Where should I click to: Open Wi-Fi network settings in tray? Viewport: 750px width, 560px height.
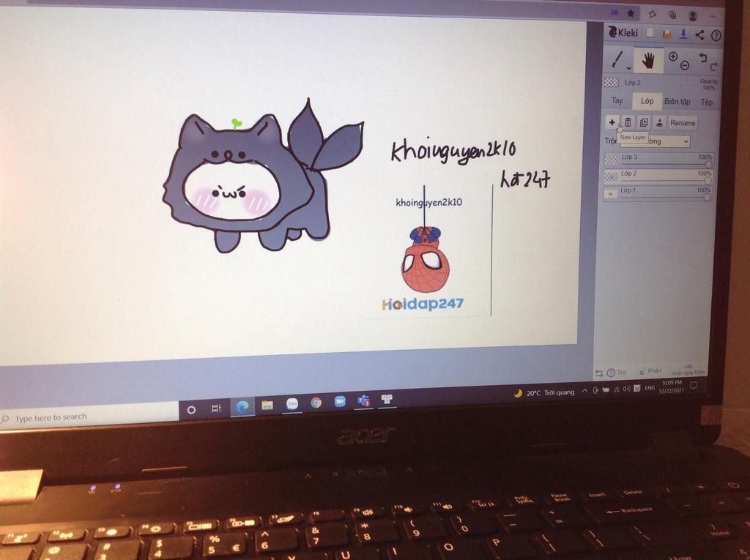617,389
